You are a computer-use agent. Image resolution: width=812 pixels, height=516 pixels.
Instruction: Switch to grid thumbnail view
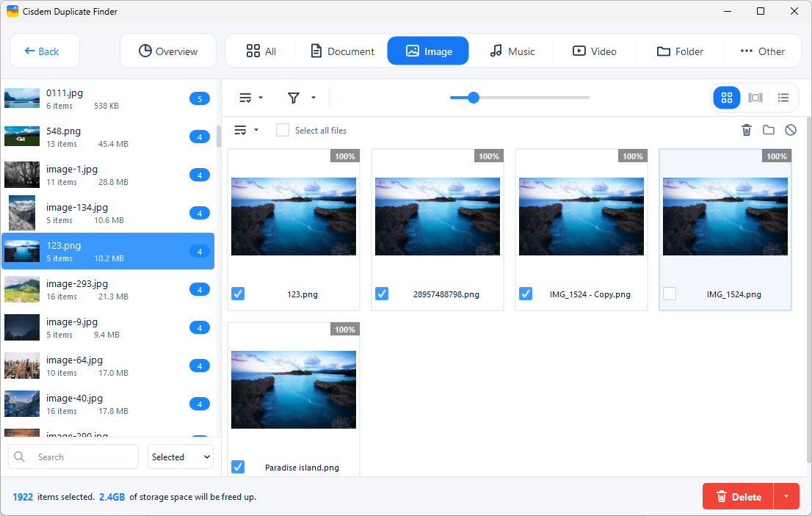727,98
